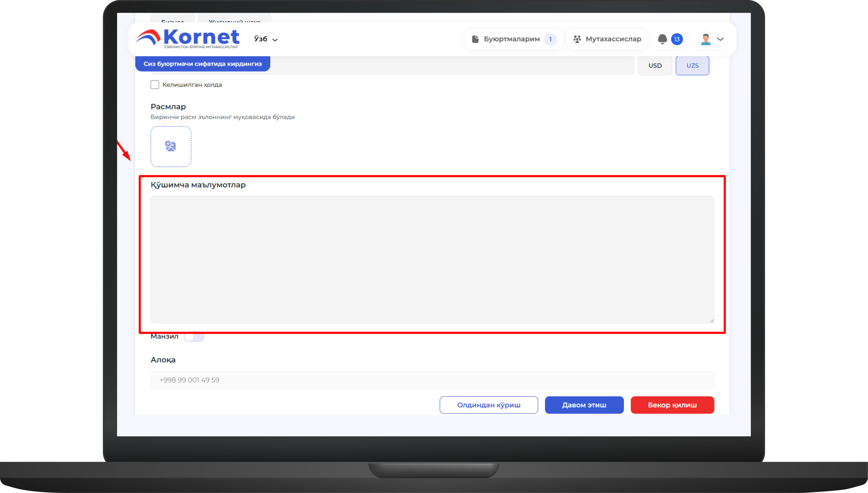Click the blue 13 notifications badge

[677, 39]
